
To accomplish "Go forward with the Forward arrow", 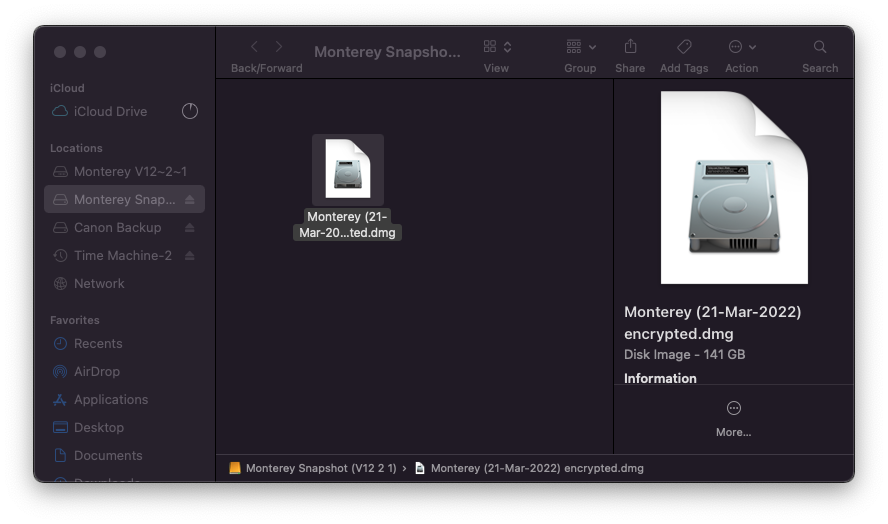I will (279, 47).
